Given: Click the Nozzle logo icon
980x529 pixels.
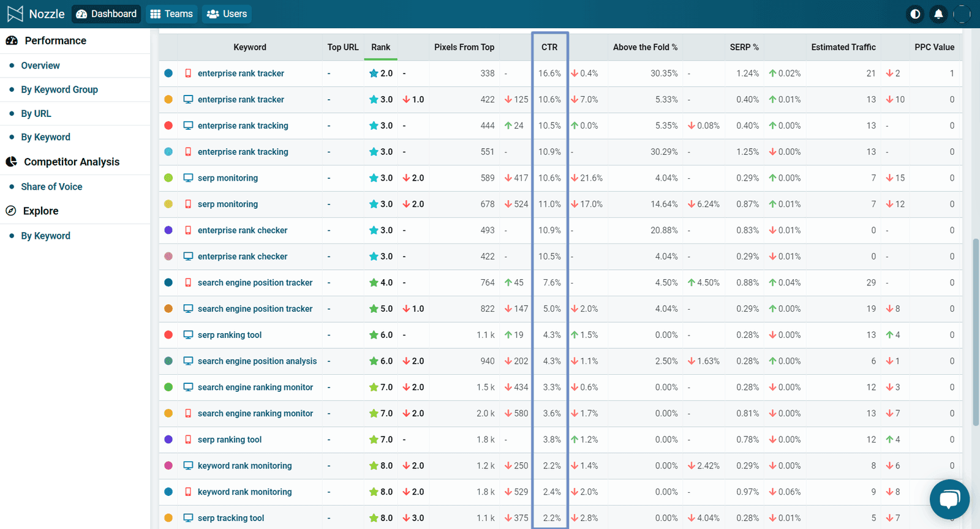Looking at the screenshot, I should [x=15, y=13].
